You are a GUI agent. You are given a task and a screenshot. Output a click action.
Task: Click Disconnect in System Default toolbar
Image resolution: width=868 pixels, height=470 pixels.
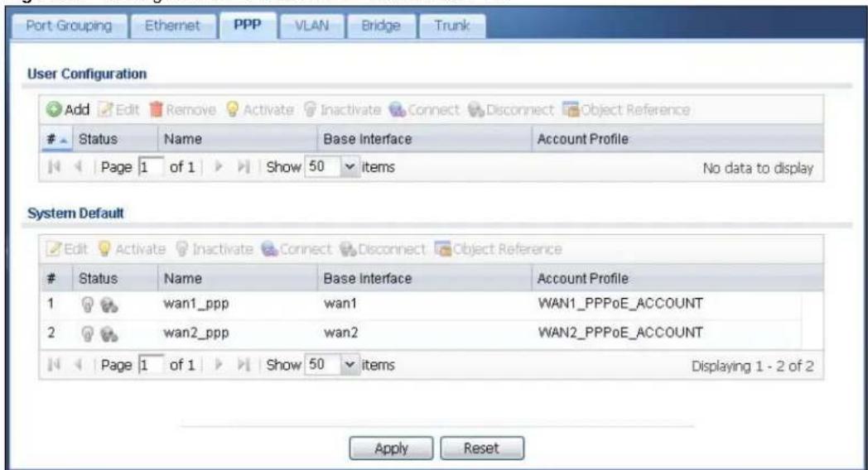click(x=383, y=249)
